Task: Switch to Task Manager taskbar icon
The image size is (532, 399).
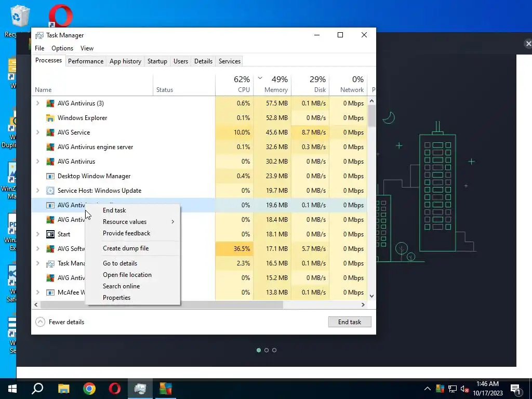Action: tap(140, 389)
